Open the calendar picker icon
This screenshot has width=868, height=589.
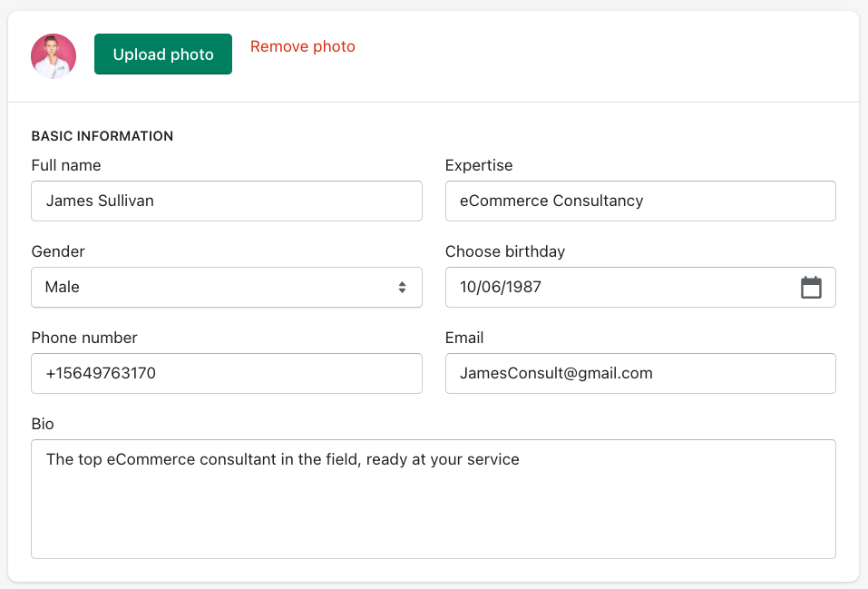coord(811,287)
